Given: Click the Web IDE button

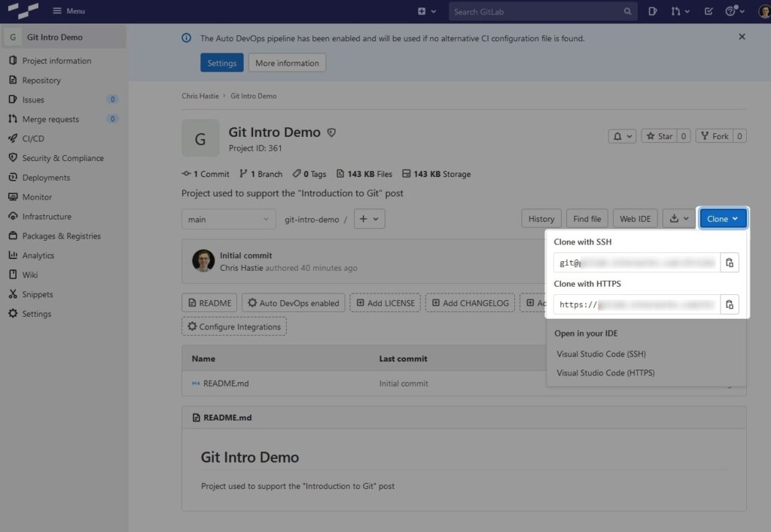Looking at the screenshot, I should 635,218.
